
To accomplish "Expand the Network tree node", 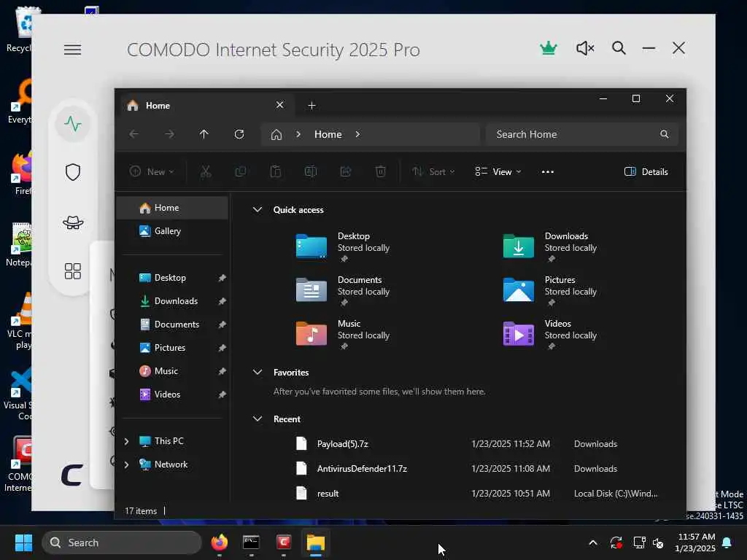I will pyautogui.click(x=126, y=464).
